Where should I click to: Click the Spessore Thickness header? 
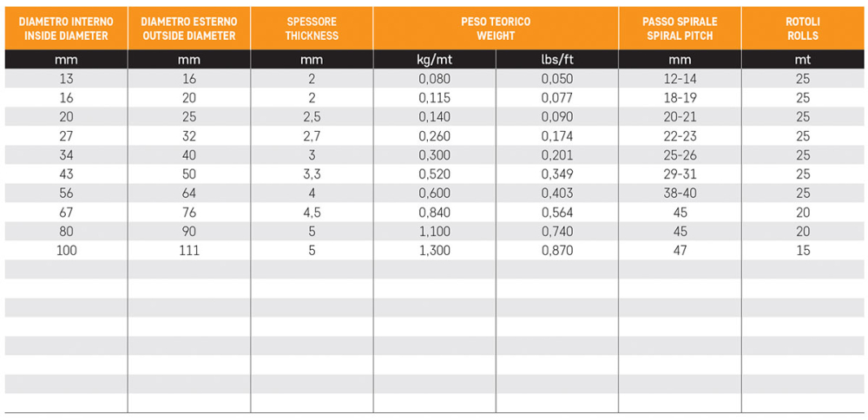pos(312,29)
